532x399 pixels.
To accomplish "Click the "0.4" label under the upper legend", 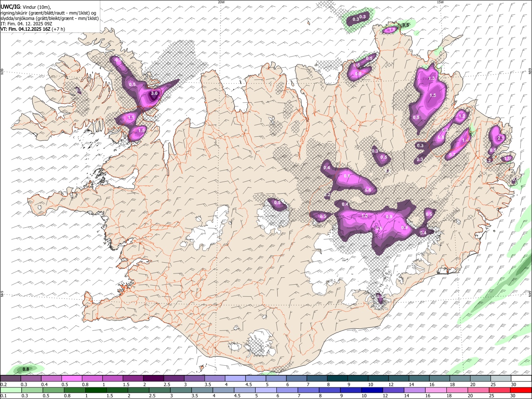I will [45, 384].
